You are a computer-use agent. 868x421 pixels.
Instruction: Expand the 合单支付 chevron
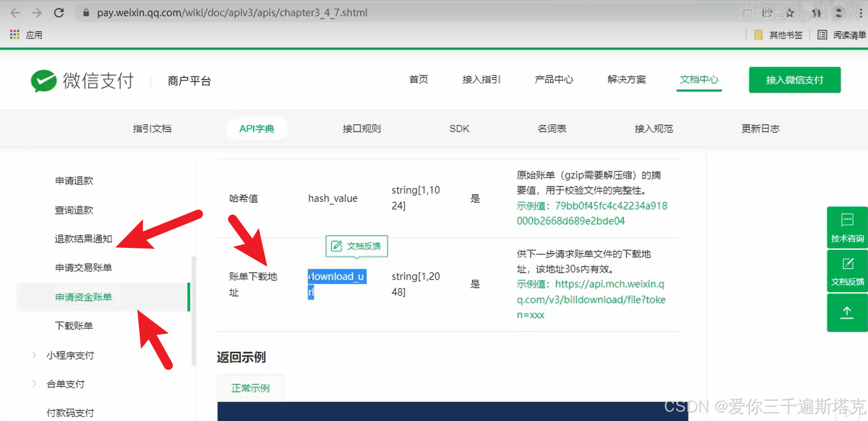coord(34,384)
